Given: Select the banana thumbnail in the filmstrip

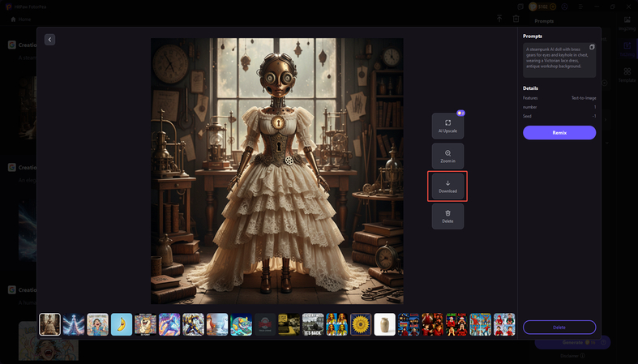Looking at the screenshot, I should coord(122,324).
